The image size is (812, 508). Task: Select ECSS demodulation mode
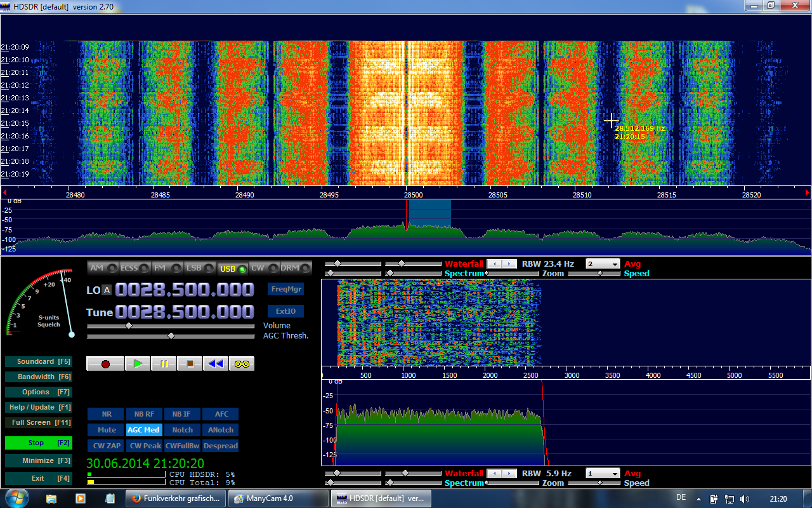click(135, 268)
